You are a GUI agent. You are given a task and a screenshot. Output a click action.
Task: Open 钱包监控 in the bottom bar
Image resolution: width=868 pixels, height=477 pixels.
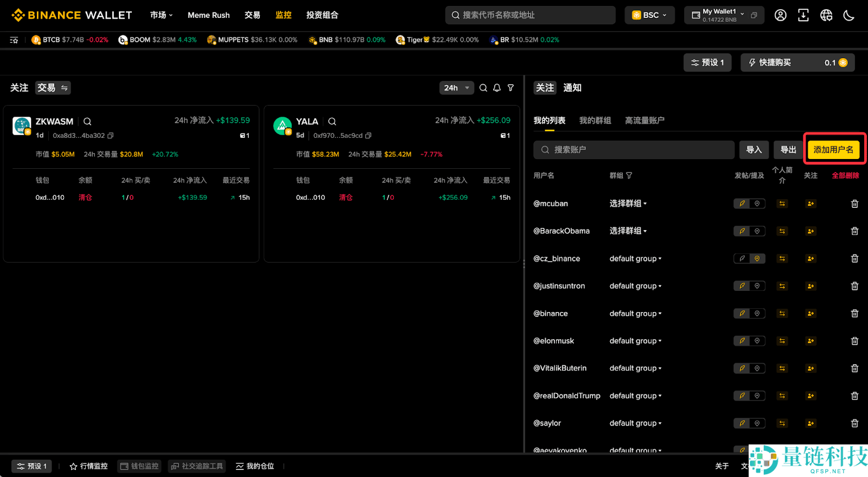pos(139,466)
